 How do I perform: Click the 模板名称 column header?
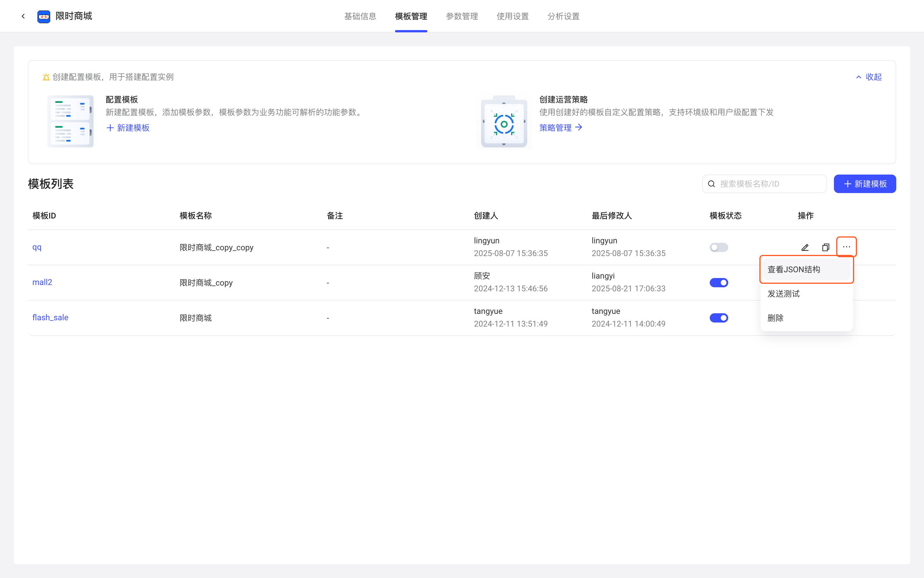(195, 216)
